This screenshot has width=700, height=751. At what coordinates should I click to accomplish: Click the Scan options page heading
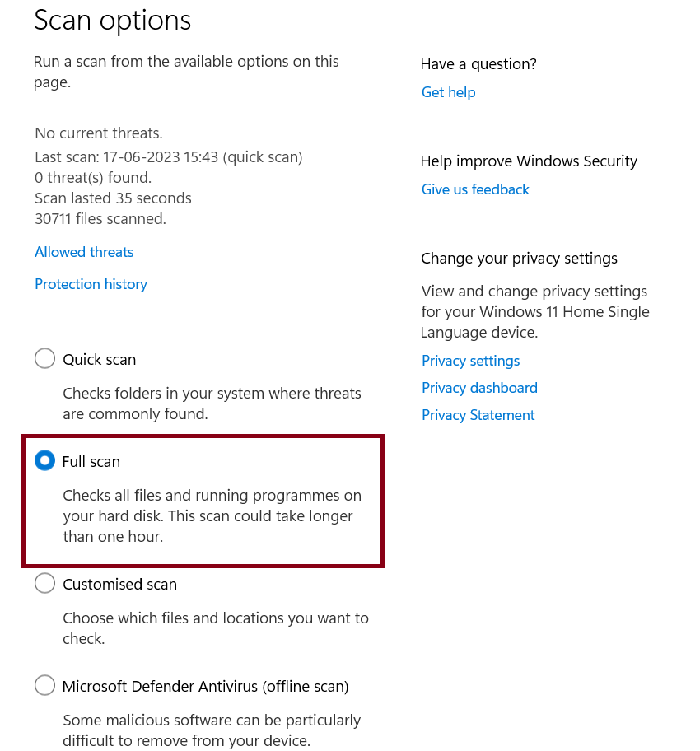[112, 21]
